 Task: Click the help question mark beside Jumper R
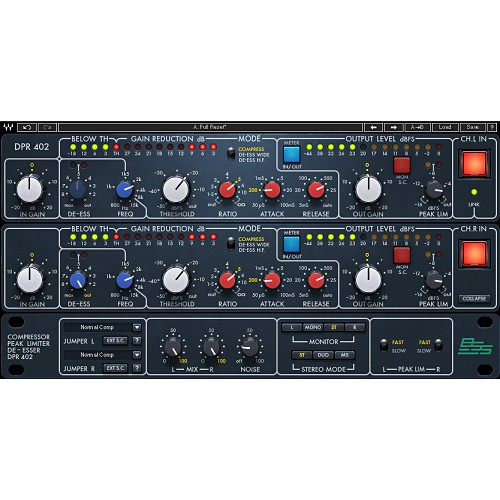click(137, 368)
